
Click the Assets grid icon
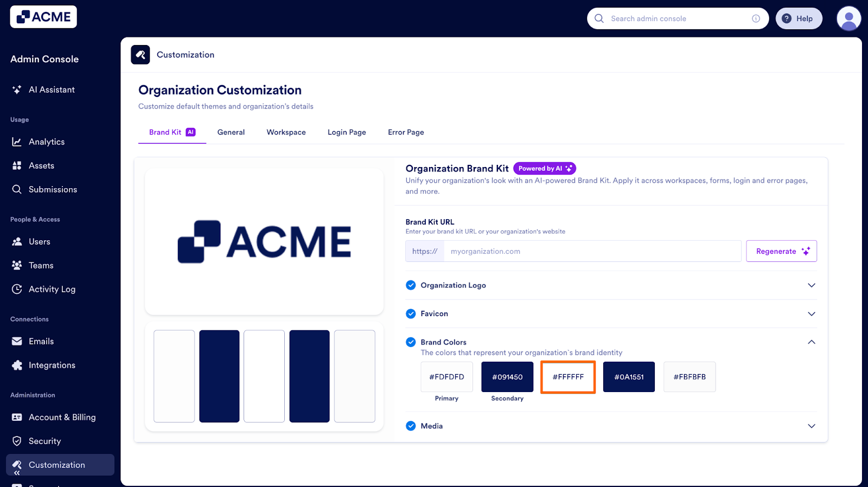point(17,165)
